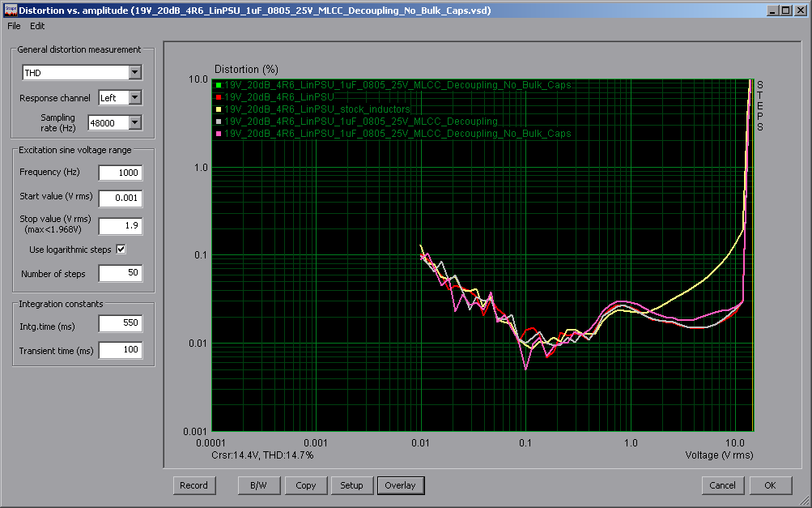Click the Number of steps field
The image size is (812, 508).
pos(120,274)
